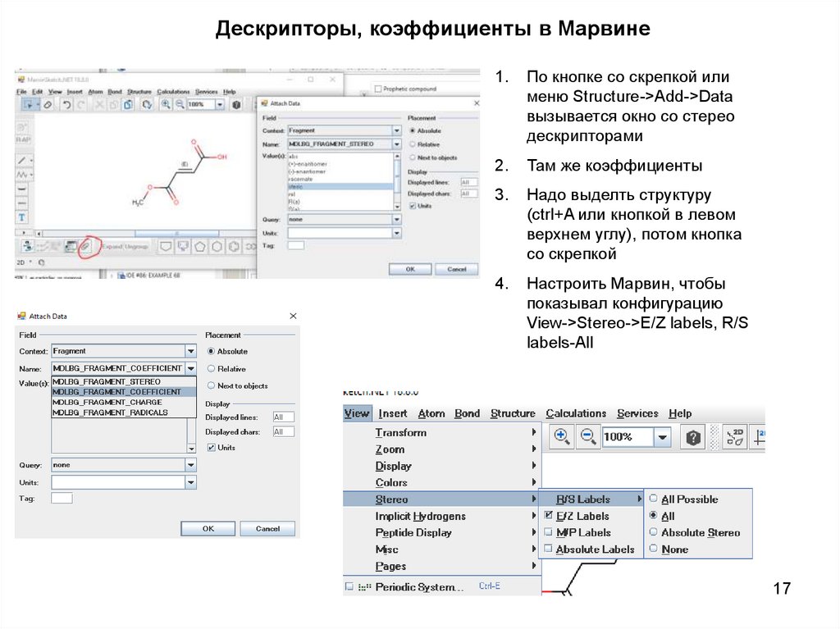840x629 pixels.
Task: Click the window-like icon left of the paperclip
Action: pos(71,247)
